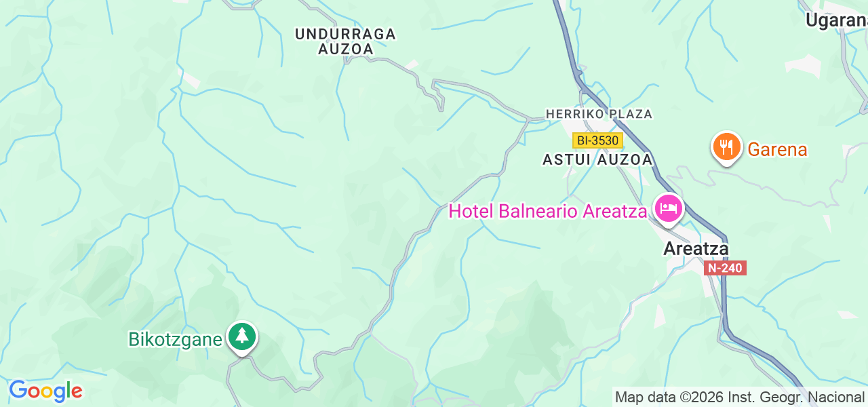Open the Hotel Balneario Areatza lodging pin

(x=669, y=208)
